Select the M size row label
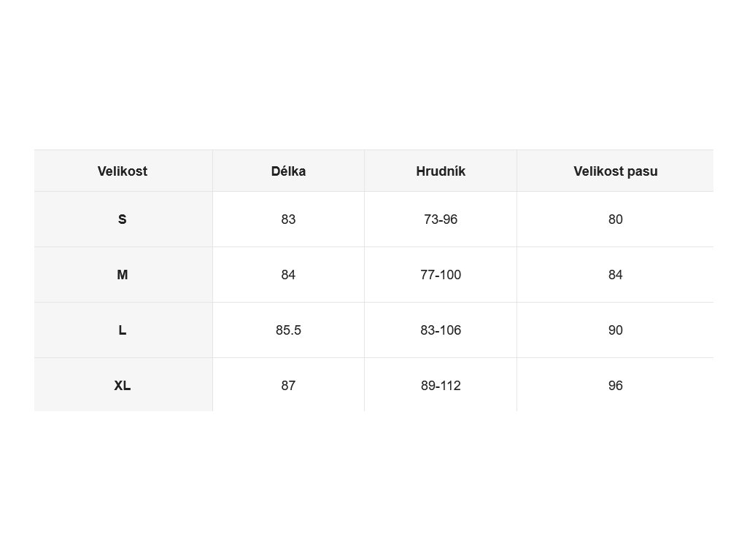 pos(123,275)
